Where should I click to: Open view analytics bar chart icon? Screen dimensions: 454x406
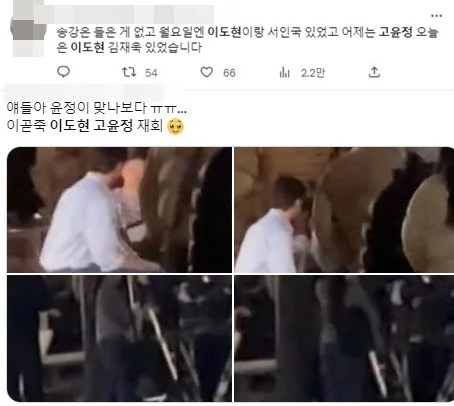(284, 72)
